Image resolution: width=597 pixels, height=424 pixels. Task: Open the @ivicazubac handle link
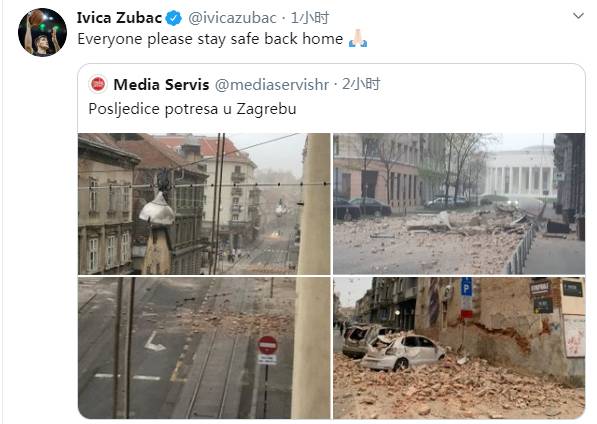click(232, 18)
